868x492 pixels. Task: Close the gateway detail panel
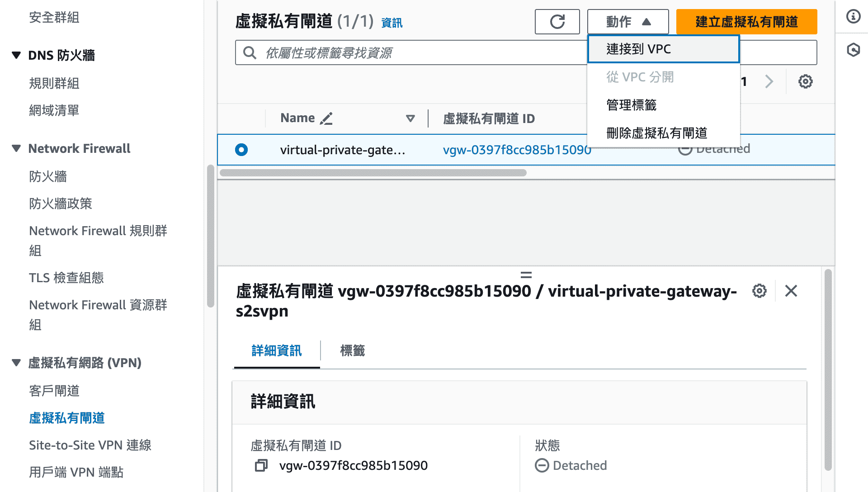click(791, 291)
